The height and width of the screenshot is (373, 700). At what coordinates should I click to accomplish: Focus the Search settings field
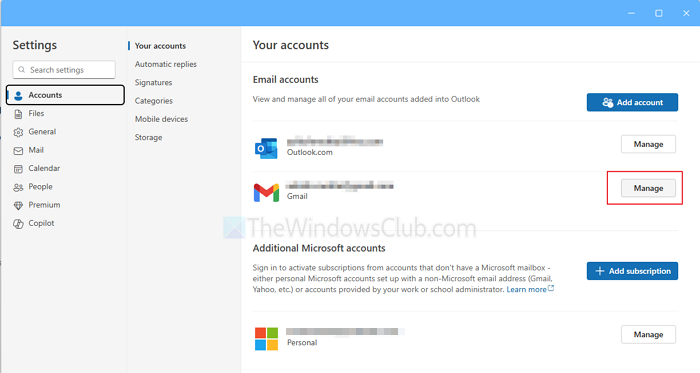click(x=64, y=70)
